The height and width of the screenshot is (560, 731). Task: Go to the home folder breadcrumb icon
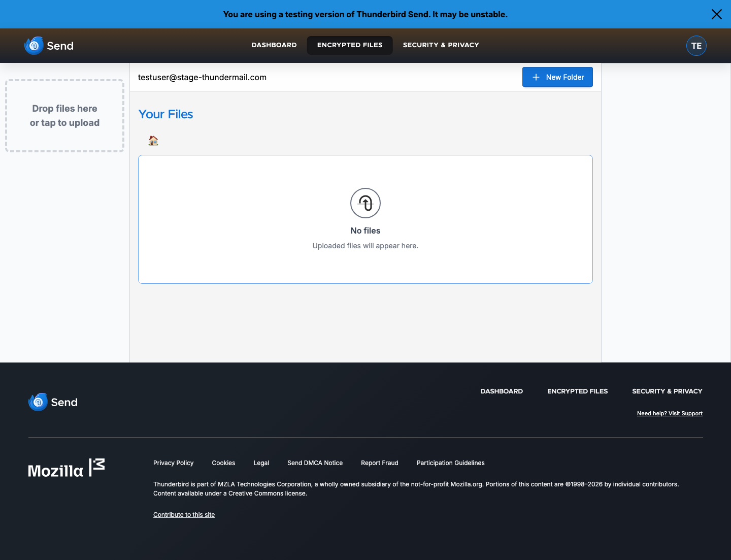click(153, 141)
